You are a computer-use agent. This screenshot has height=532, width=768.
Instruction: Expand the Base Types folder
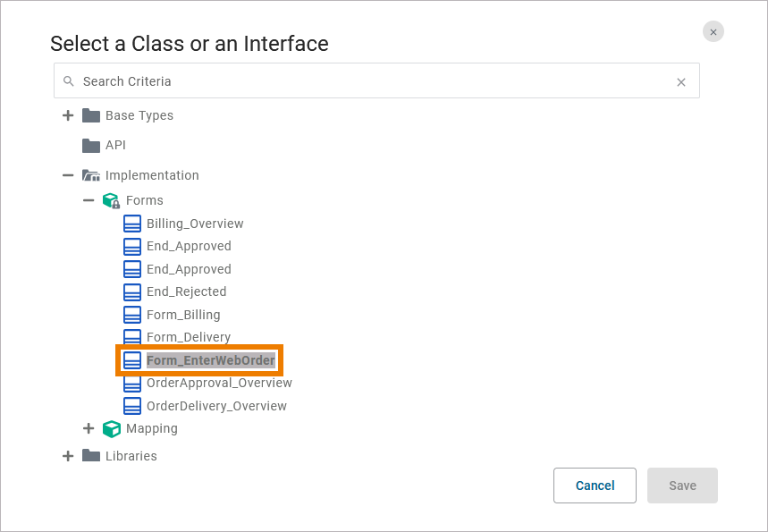coord(68,115)
